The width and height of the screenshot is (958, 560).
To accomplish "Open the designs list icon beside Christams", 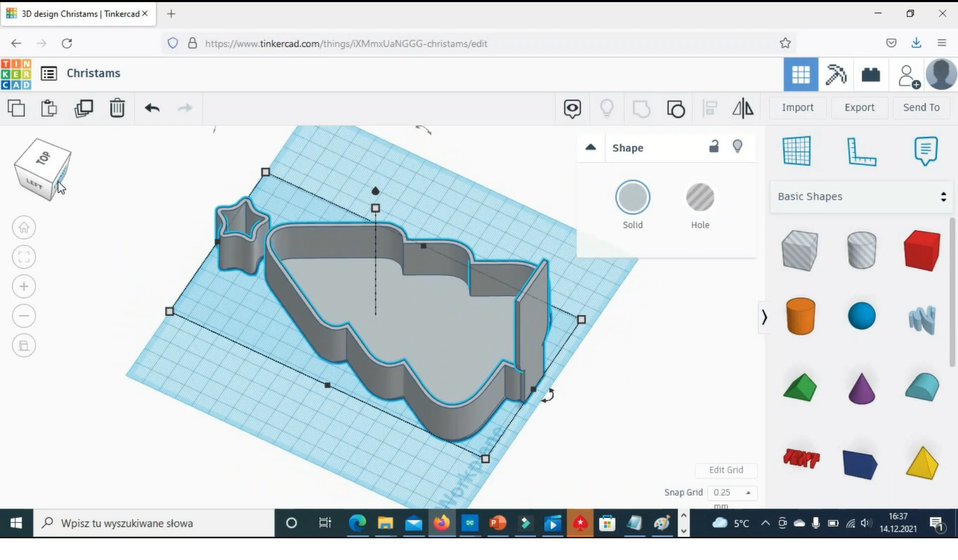I will 49,74.
